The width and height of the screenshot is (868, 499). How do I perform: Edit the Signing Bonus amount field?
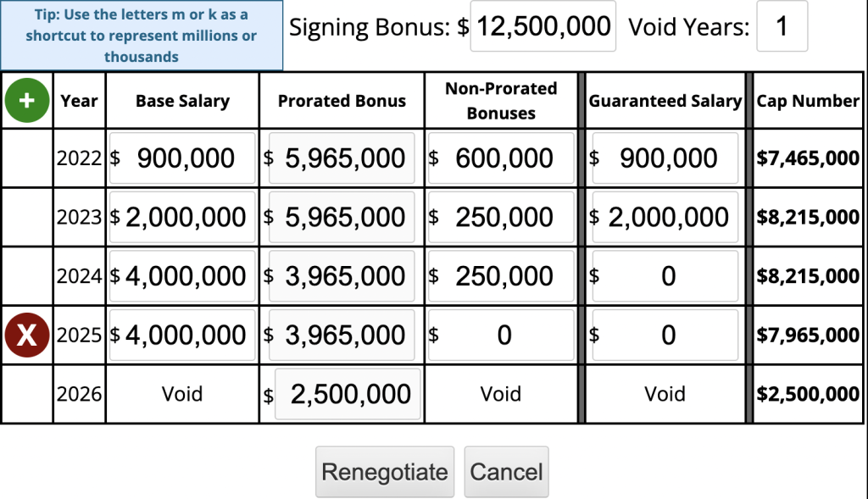pyautogui.click(x=543, y=26)
